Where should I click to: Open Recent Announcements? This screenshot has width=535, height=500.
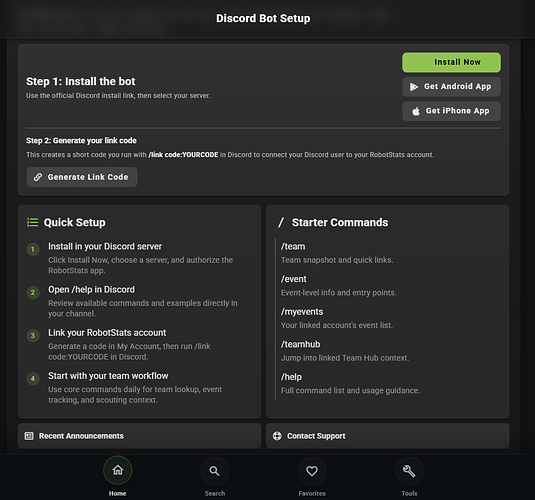pyautogui.click(x=140, y=436)
